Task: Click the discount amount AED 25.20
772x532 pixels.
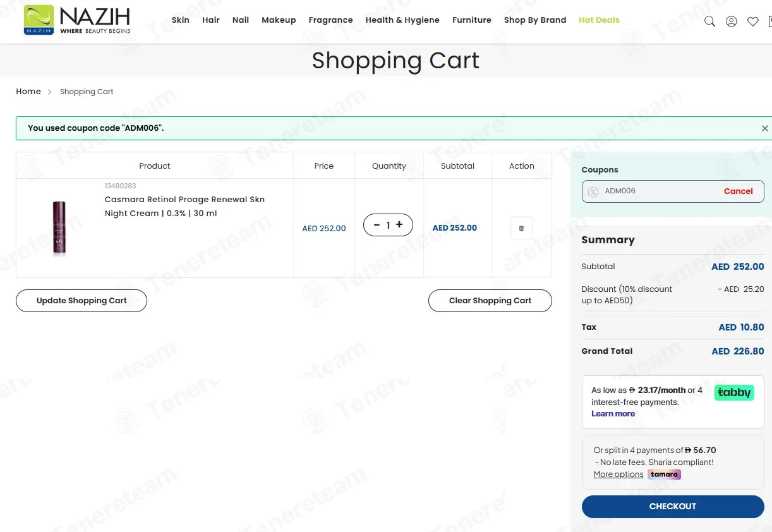Action: coord(741,289)
